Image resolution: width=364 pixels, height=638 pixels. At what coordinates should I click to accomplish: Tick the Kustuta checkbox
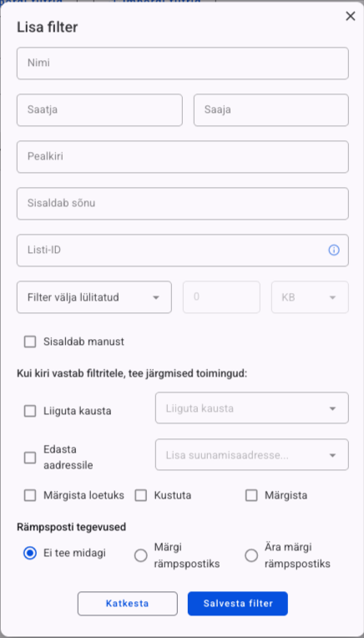click(141, 495)
